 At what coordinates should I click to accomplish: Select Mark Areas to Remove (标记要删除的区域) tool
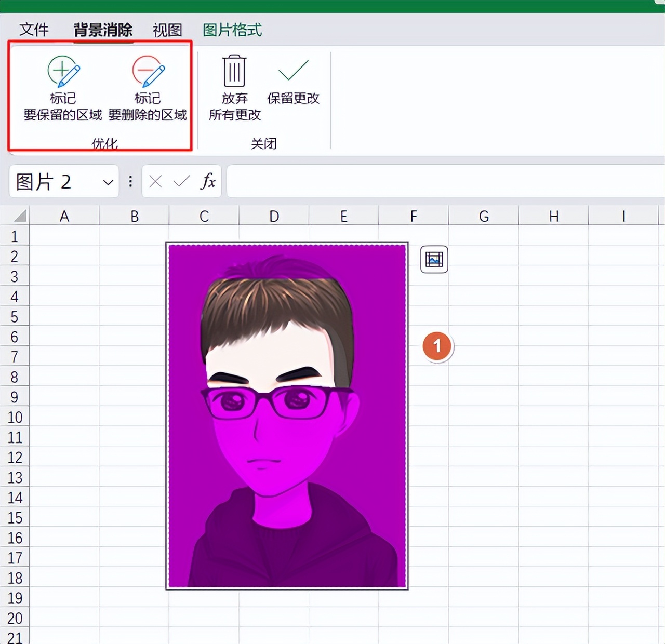(148, 88)
